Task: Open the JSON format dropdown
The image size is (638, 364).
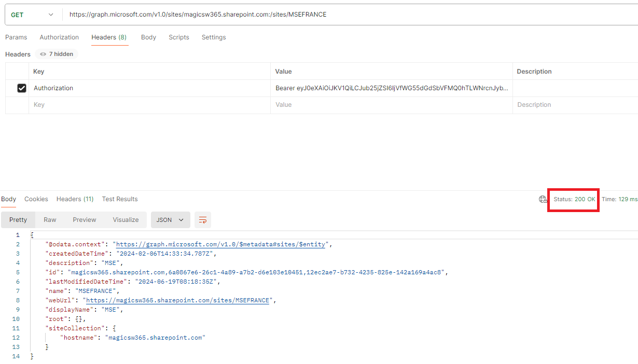Action: (x=170, y=219)
